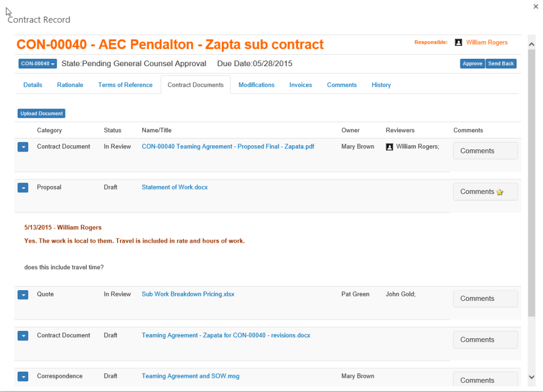Open the action menu on the Quote row

click(x=23, y=294)
